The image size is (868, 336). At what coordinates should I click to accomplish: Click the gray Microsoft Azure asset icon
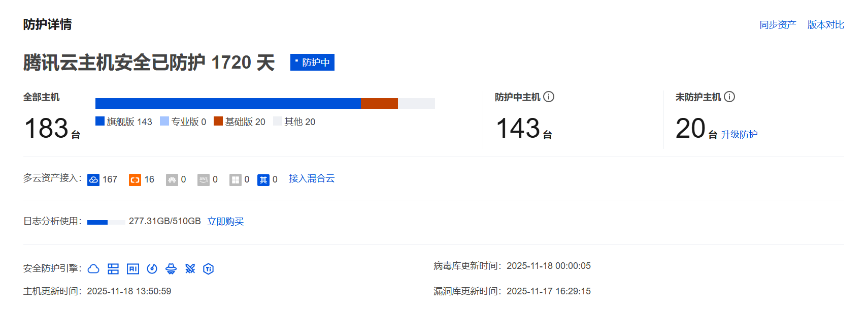(236, 180)
